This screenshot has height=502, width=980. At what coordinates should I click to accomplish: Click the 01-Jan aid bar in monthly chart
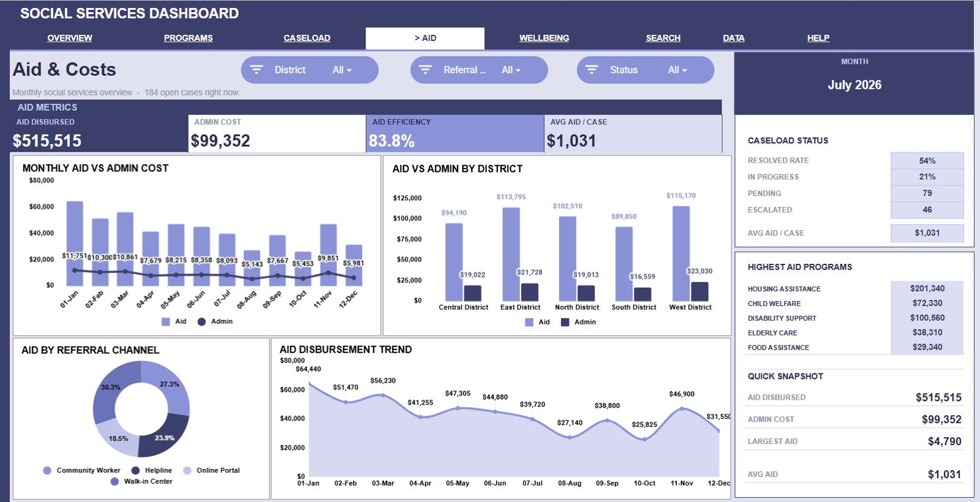[x=75, y=244]
